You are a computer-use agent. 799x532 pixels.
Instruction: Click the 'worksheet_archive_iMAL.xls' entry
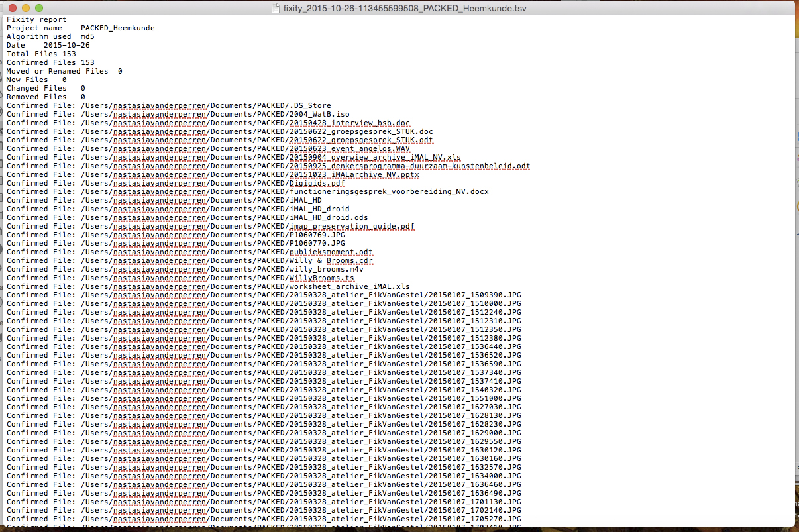pyautogui.click(x=348, y=287)
